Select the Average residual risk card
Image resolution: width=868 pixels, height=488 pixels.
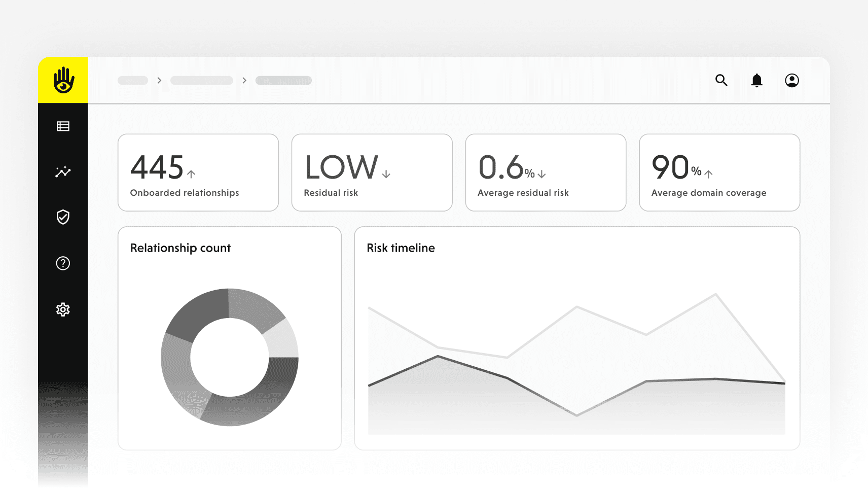click(x=546, y=172)
